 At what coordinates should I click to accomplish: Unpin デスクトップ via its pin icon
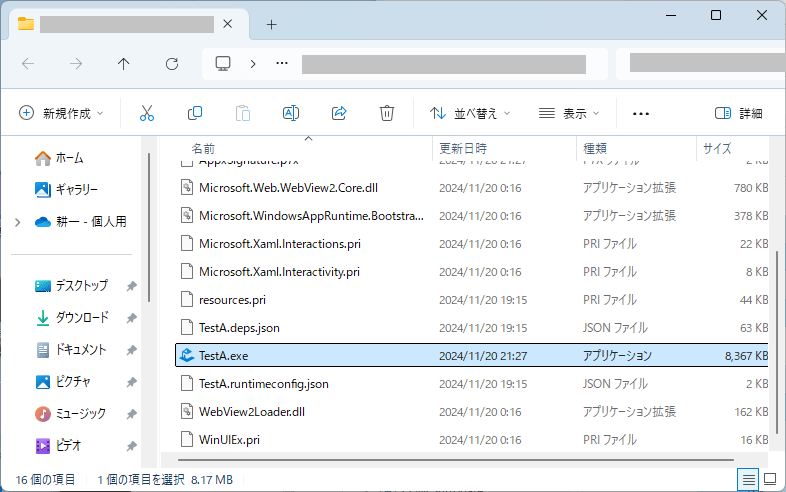pos(131,286)
